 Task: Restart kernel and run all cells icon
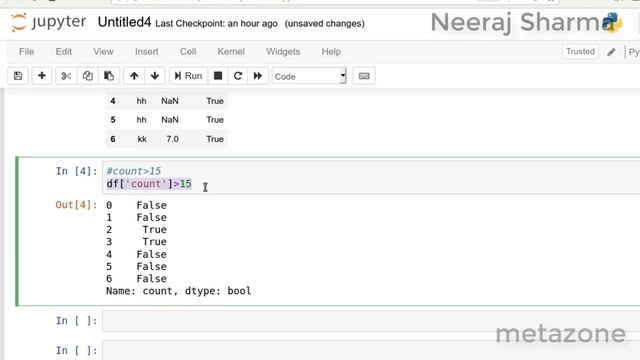258,76
